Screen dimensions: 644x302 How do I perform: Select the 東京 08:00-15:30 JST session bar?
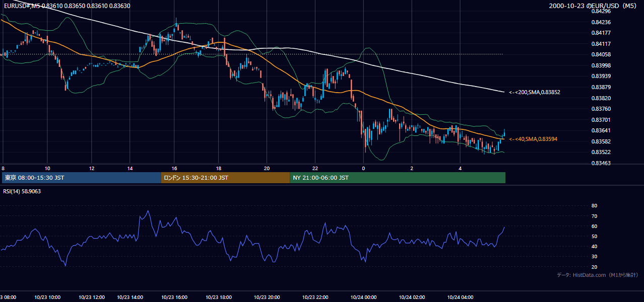(82, 178)
